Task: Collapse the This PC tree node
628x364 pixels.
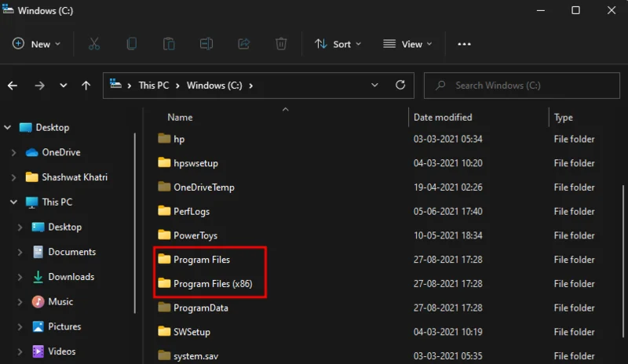Action: (13, 202)
